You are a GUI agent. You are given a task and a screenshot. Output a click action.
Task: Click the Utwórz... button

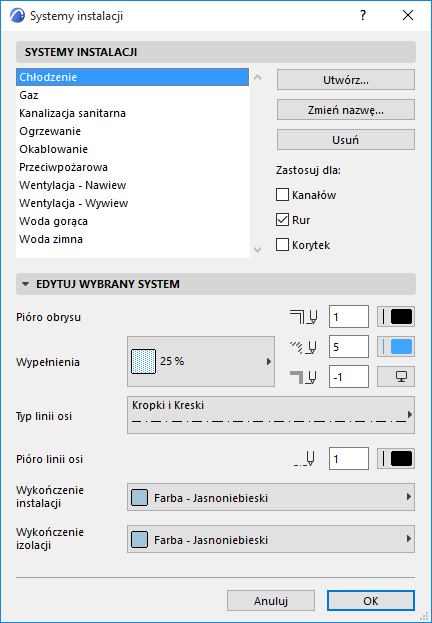click(x=346, y=80)
